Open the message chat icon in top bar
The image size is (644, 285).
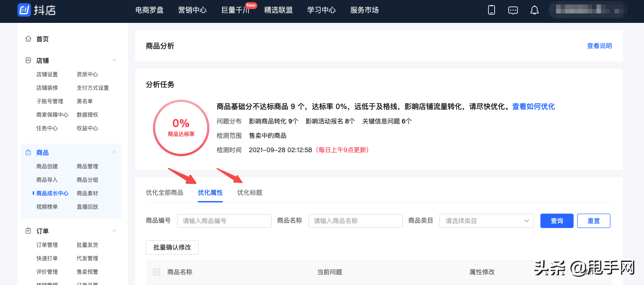click(513, 9)
